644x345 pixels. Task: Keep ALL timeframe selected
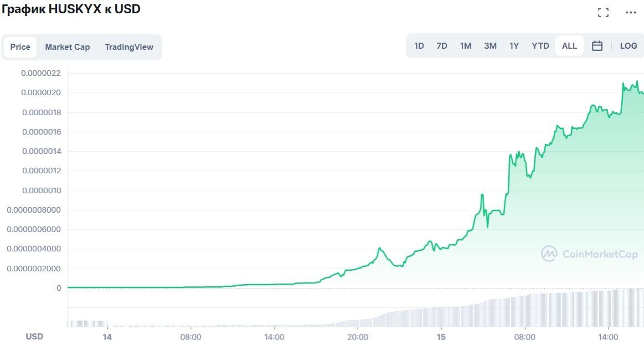pyautogui.click(x=569, y=46)
